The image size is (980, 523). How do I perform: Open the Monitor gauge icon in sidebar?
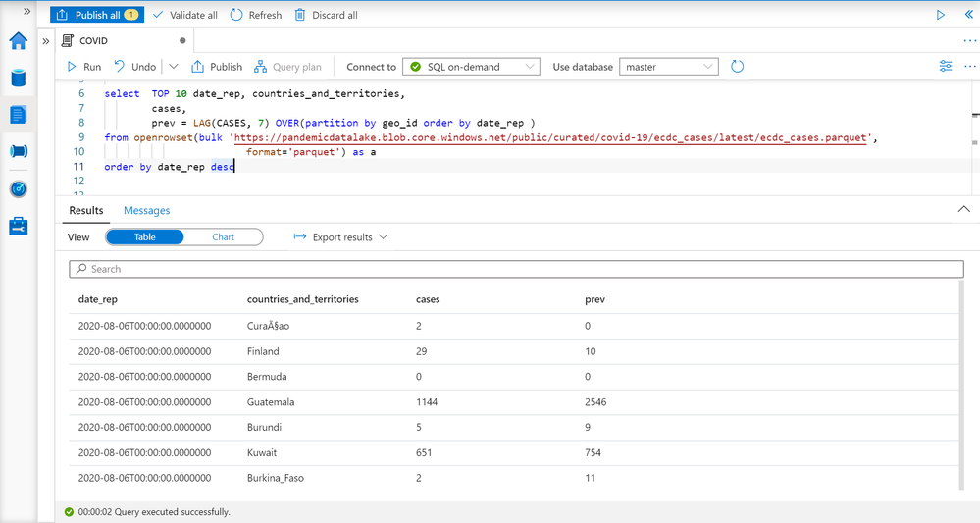pyautogui.click(x=18, y=188)
